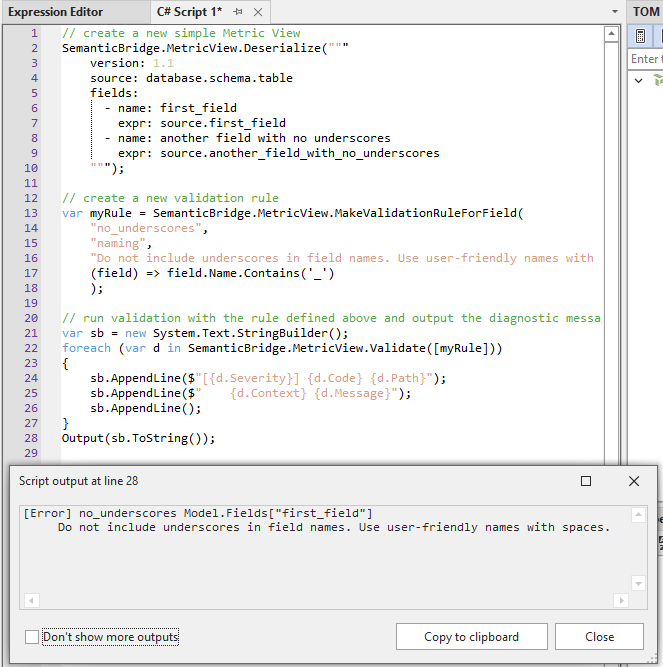Maximize the Script output dialog
Viewport: 663px width, 667px height.
(x=586, y=481)
